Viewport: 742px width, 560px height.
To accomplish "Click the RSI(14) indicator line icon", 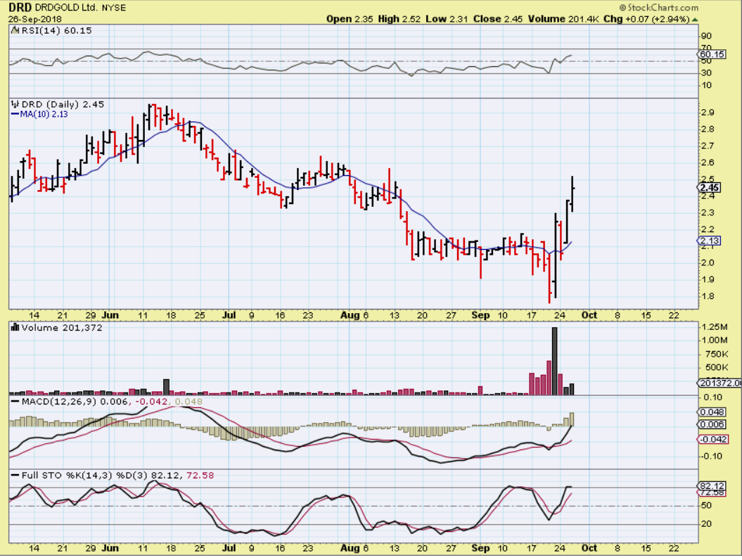I will (13, 31).
